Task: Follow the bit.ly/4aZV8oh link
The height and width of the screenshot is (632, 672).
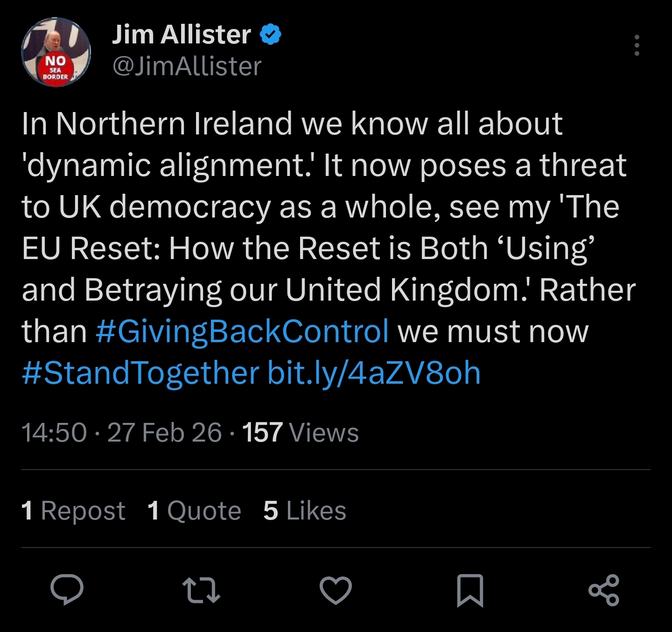Action: pos(374,373)
